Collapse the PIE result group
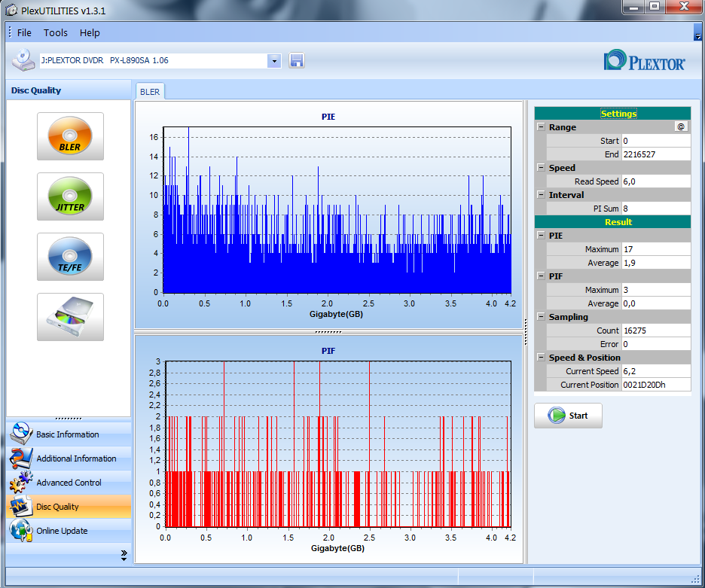The image size is (705, 588). pos(541,235)
